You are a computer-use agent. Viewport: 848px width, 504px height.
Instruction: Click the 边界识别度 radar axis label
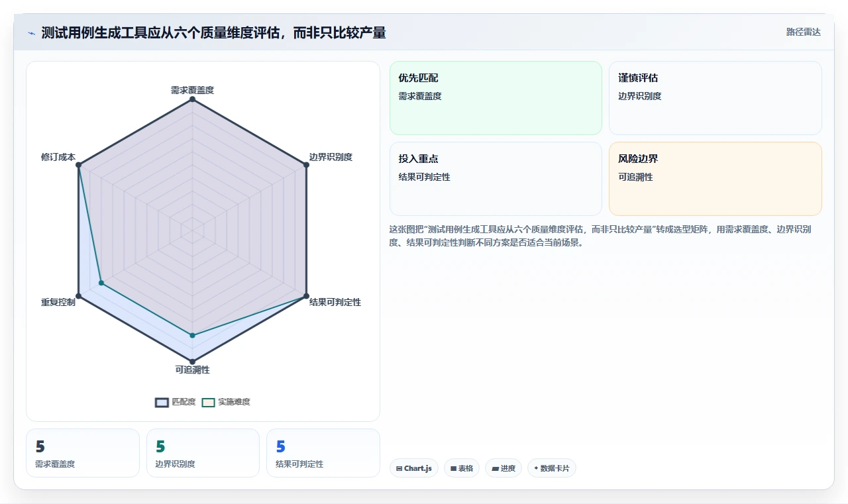click(x=331, y=157)
